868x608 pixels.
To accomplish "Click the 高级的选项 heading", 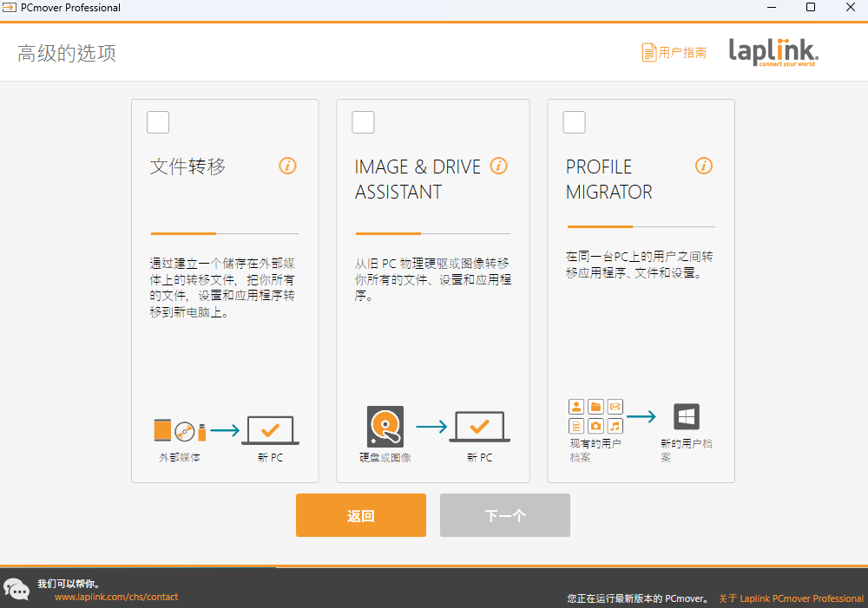I will click(x=67, y=53).
